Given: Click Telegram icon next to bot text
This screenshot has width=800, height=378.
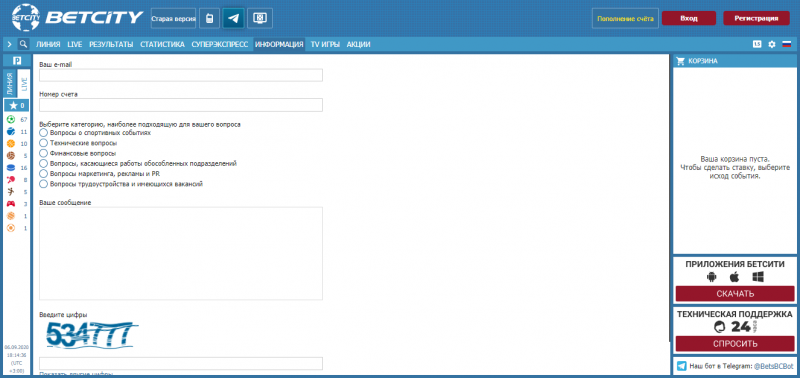Looking at the screenshot, I should tap(682, 366).
